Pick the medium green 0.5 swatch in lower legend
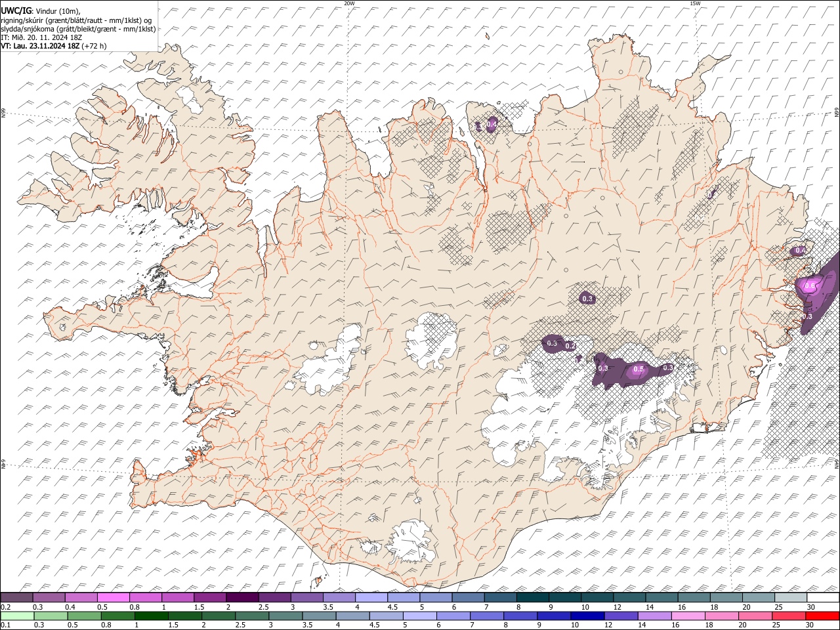Screen dimensions: 840x630 point(84,616)
